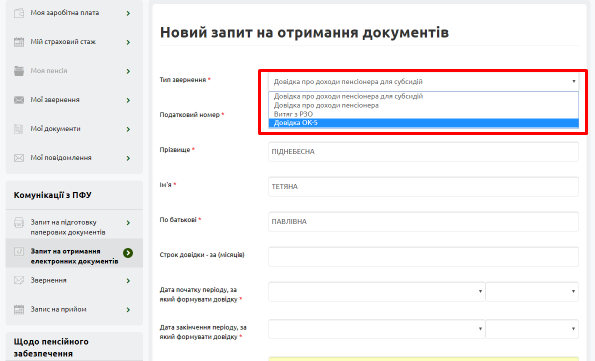Screen dimensions: 595x361
Task: Click the document icon beside Мої документи
Action: [x=19, y=129]
